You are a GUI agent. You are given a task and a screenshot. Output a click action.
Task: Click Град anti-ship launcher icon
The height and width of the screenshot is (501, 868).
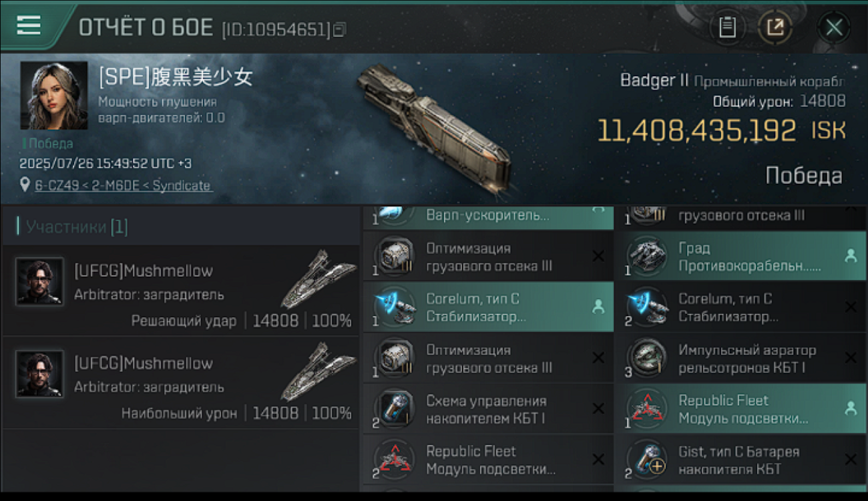pos(647,257)
